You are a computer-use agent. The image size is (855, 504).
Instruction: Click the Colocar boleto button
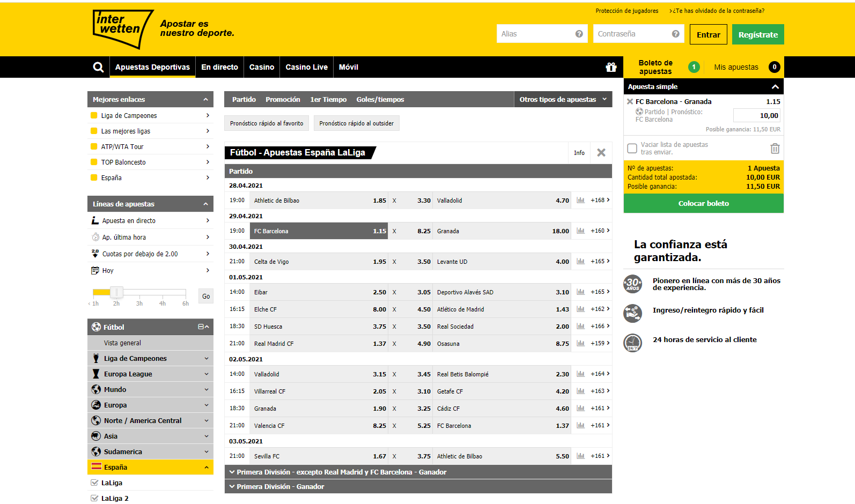[x=704, y=203]
